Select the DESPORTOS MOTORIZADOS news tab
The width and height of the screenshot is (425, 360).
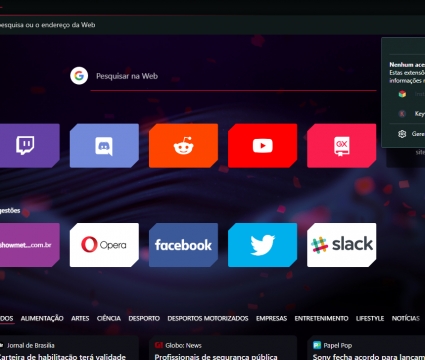tap(208, 318)
